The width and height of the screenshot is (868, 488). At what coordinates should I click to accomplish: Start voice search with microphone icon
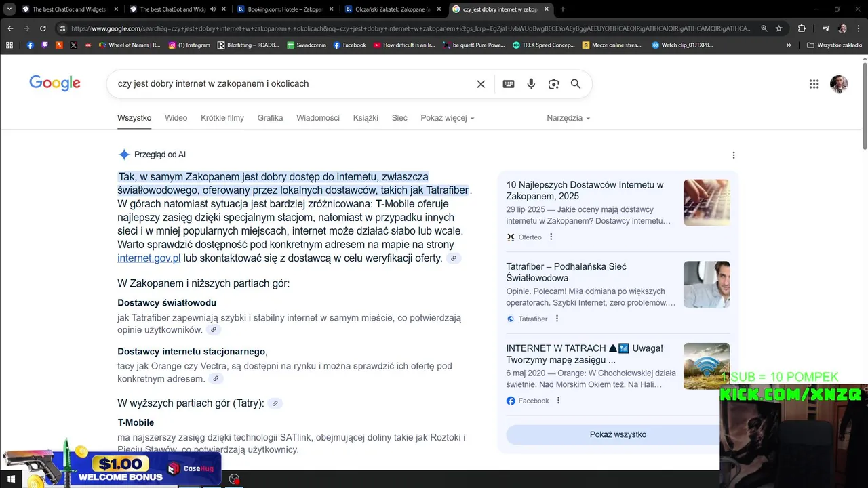click(x=531, y=84)
